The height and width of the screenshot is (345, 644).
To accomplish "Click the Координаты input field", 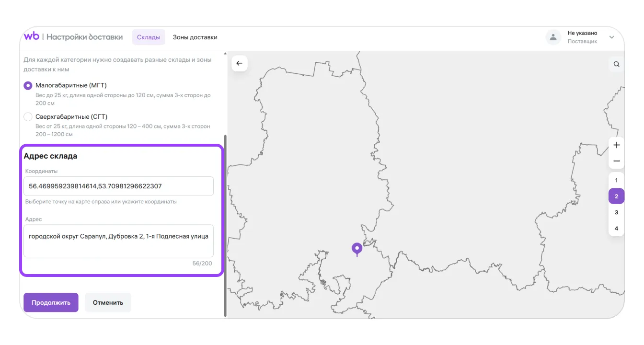I will point(118,186).
